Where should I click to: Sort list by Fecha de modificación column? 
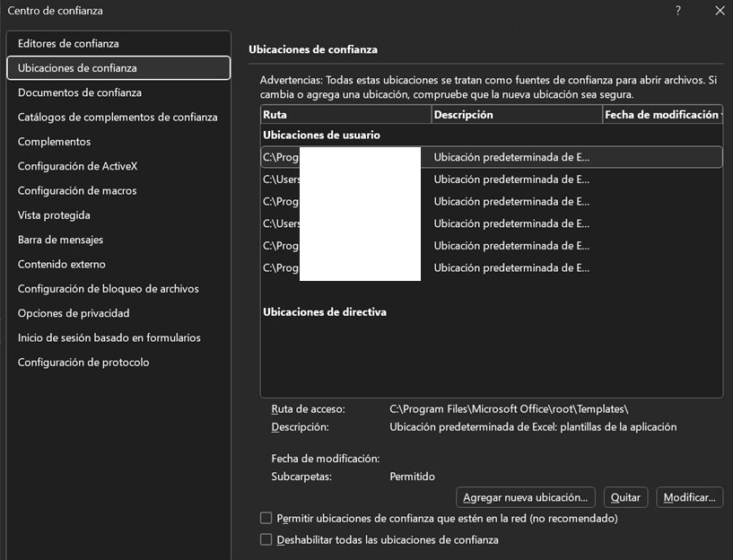tap(661, 114)
